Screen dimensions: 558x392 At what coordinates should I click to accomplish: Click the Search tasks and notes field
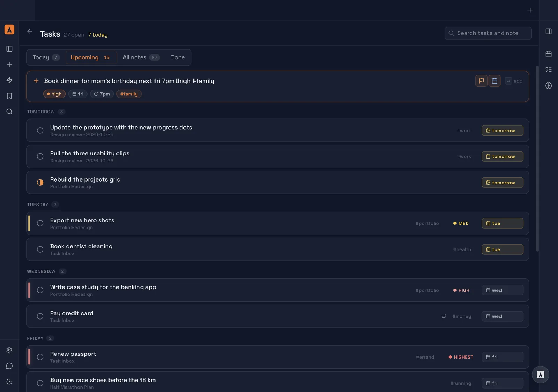click(488, 33)
